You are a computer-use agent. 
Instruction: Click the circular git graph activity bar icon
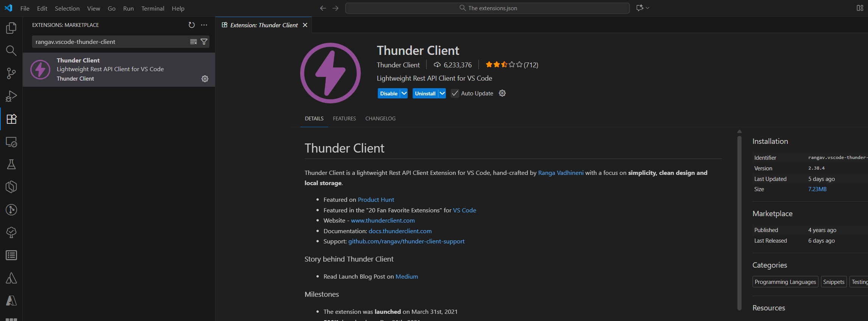click(x=11, y=210)
